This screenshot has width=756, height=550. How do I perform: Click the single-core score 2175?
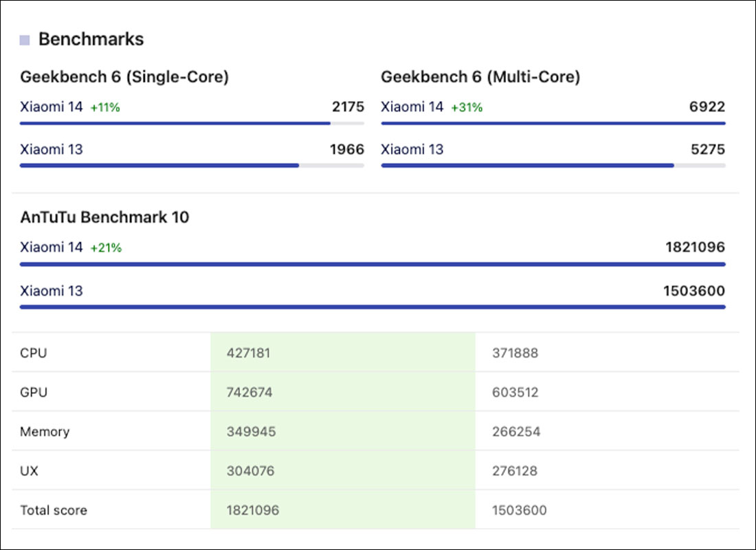pyautogui.click(x=348, y=107)
